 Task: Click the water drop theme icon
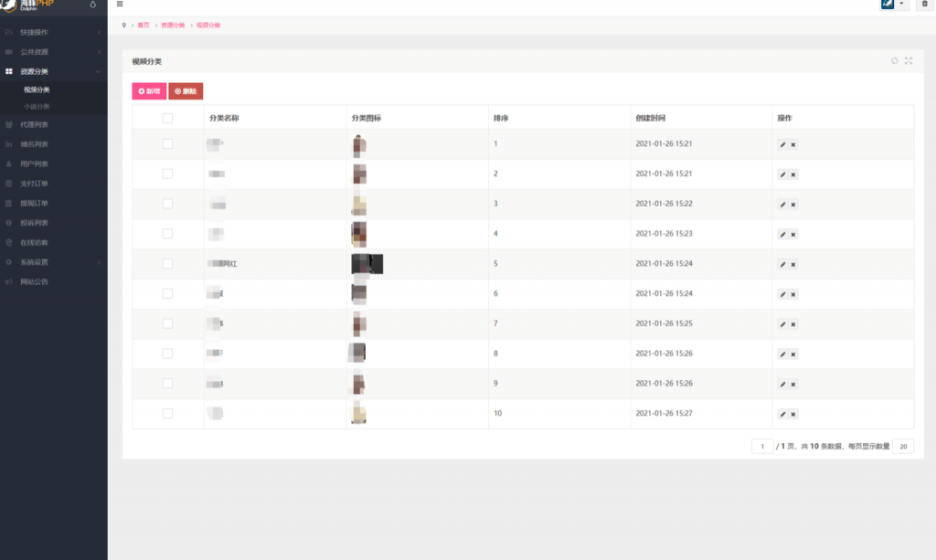coord(93,5)
